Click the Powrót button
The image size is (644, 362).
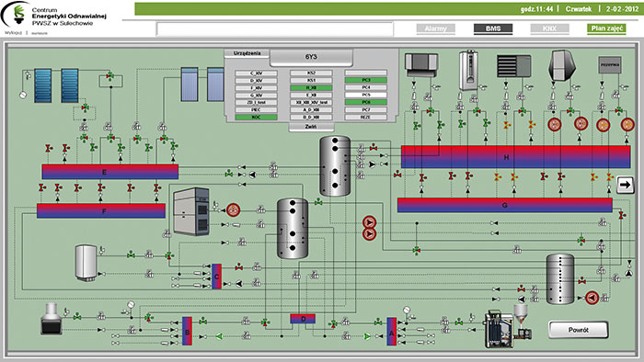click(x=579, y=330)
